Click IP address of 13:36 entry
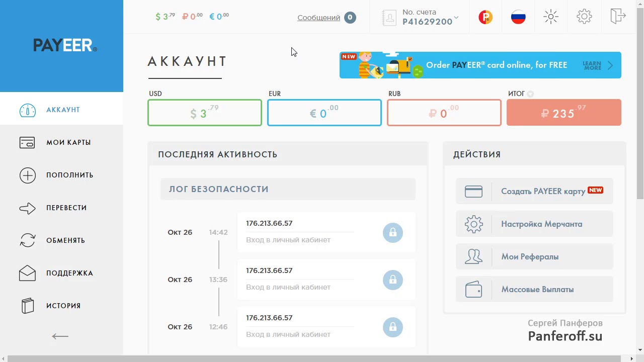Screen dimensions: 644x362 click(269, 270)
